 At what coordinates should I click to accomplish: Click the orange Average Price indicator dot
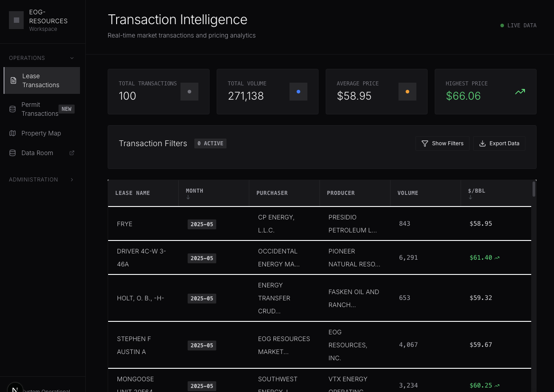coord(407,92)
